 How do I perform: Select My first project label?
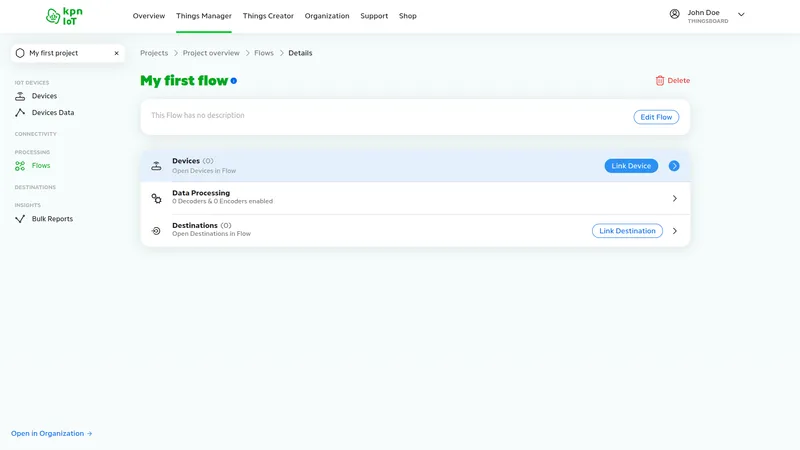tap(54, 53)
